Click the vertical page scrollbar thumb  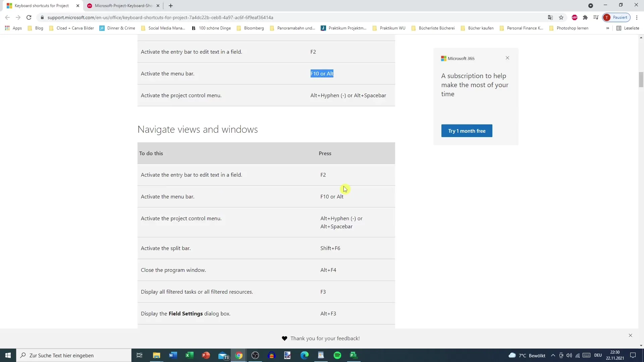point(641,79)
